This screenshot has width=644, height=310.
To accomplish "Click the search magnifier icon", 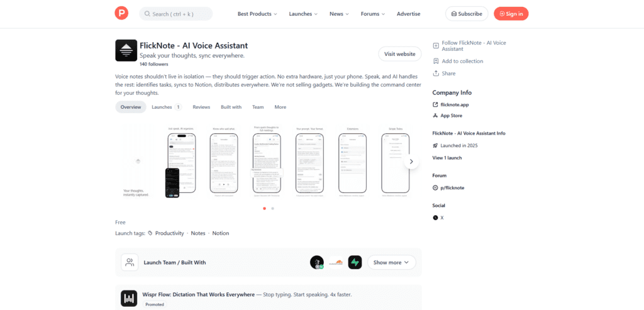I will coord(147,14).
